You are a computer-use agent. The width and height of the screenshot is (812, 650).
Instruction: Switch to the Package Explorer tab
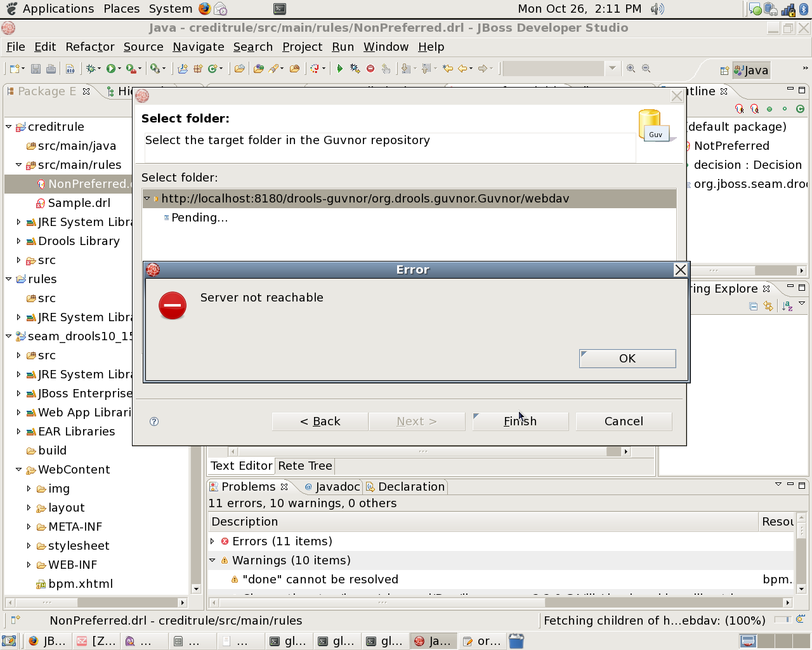click(x=47, y=91)
